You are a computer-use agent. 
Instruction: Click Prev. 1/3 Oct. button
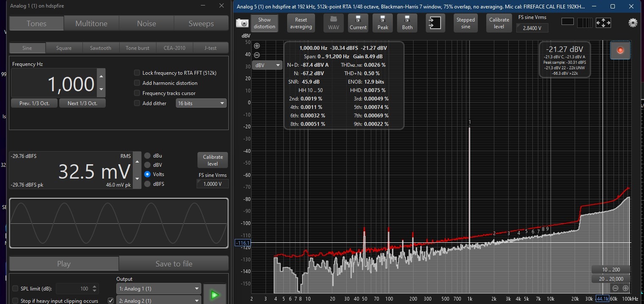coord(34,103)
